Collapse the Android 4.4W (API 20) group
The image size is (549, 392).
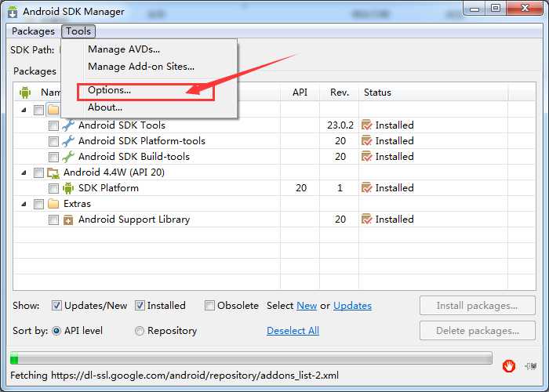24,172
